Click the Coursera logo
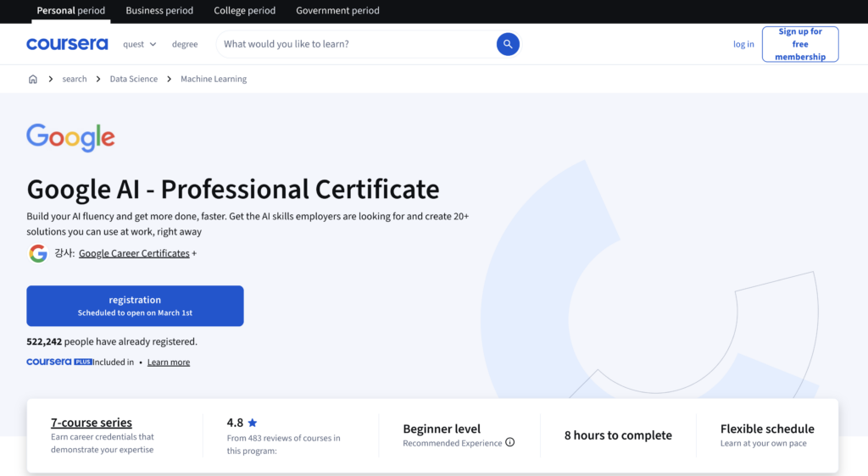The image size is (868, 476). pyautogui.click(x=67, y=44)
